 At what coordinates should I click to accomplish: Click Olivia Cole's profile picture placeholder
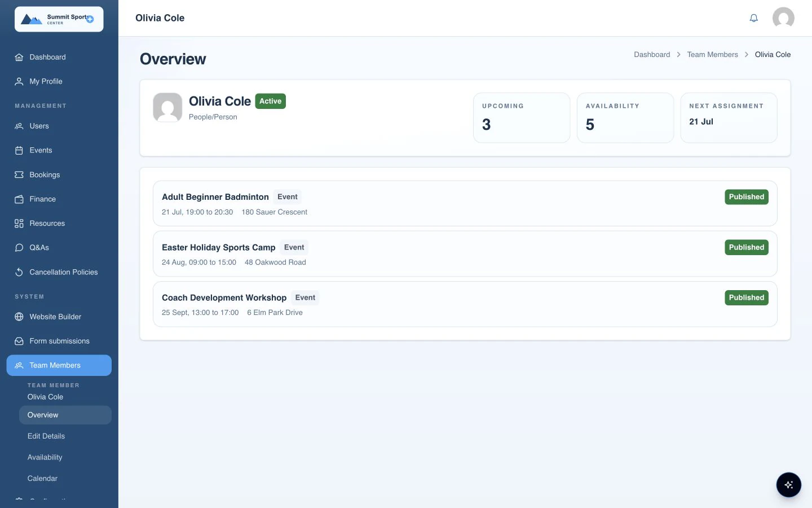[x=167, y=107]
